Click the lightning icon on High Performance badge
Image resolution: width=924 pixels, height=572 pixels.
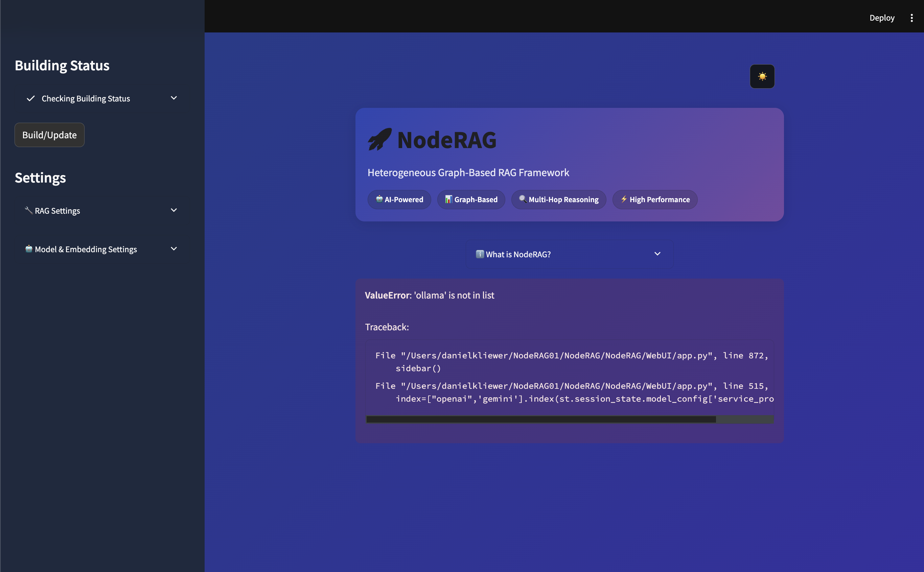624,199
